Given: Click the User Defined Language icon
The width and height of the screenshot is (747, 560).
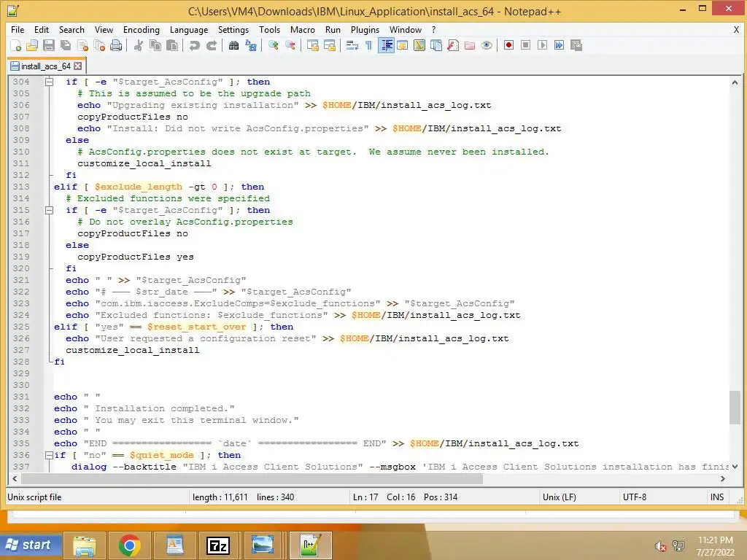Looking at the screenshot, I should click(403, 45).
